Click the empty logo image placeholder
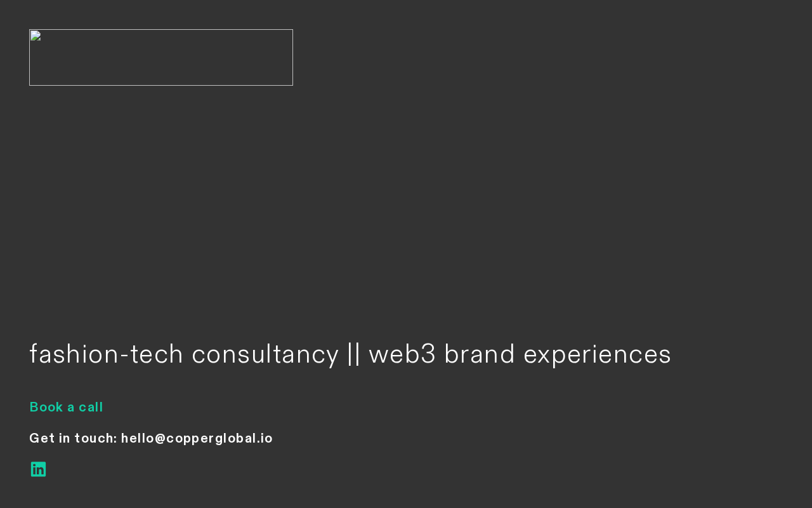Image resolution: width=812 pixels, height=508 pixels. tap(161, 58)
